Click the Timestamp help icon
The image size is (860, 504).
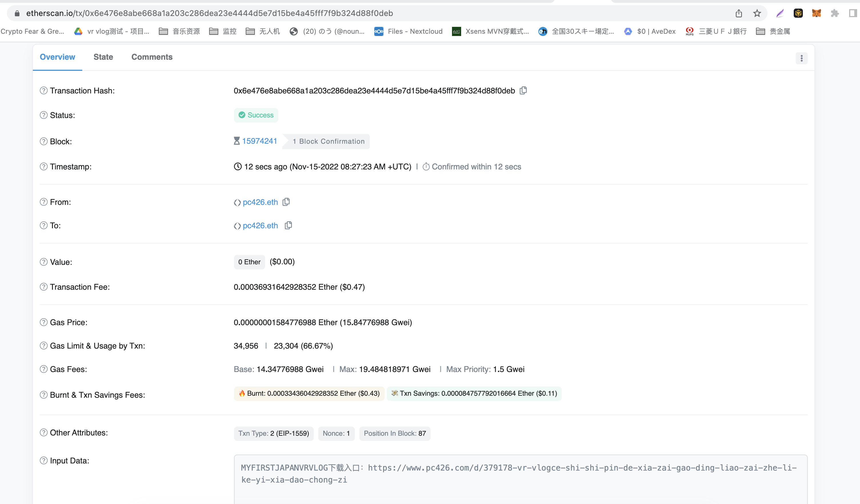(x=44, y=167)
